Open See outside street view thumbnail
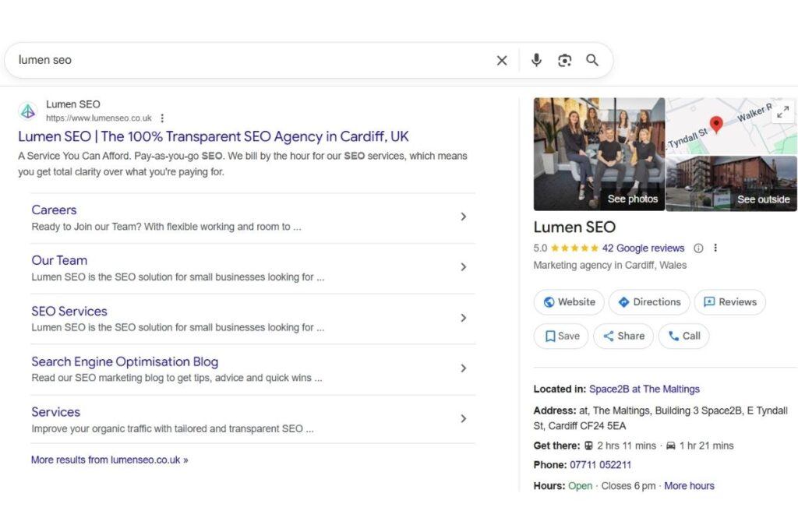 pyautogui.click(x=731, y=184)
